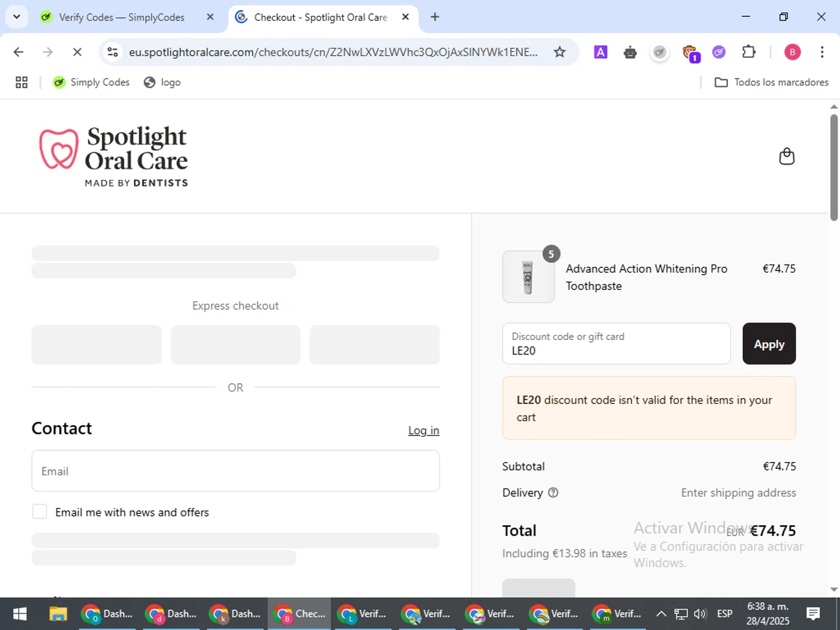The width and height of the screenshot is (840, 630).
Task: Focus the Email input field
Action: click(x=236, y=471)
